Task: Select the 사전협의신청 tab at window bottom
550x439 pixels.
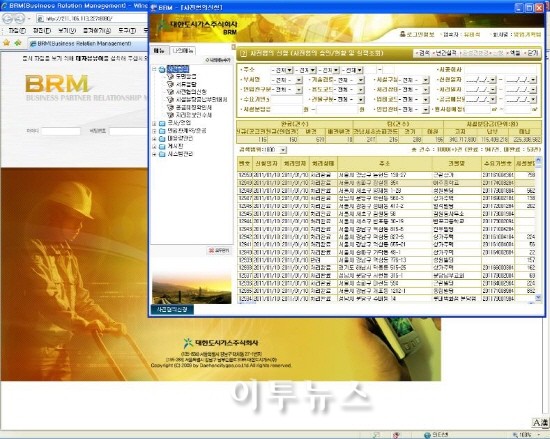Action: click(172, 309)
